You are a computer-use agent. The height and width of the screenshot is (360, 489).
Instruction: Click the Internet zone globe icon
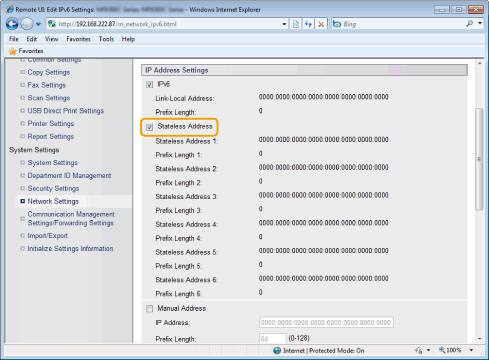point(277,351)
